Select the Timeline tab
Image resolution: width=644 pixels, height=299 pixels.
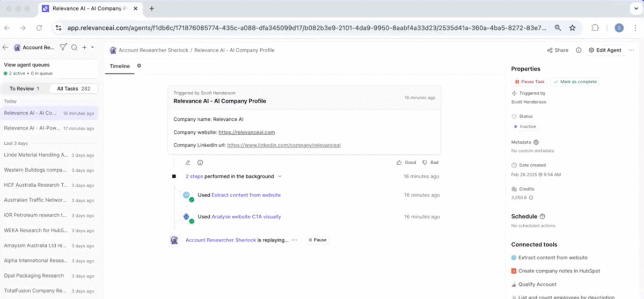pos(120,66)
